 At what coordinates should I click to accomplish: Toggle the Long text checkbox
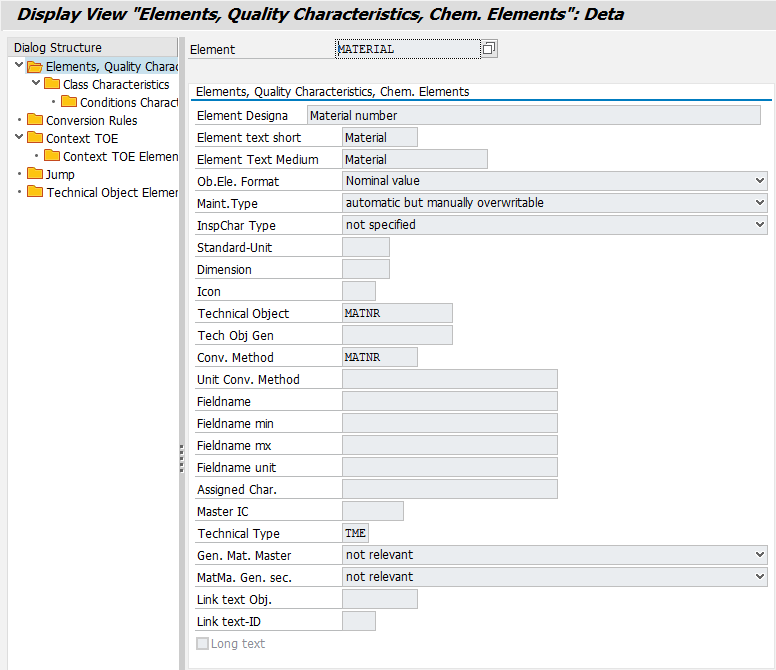pos(203,644)
